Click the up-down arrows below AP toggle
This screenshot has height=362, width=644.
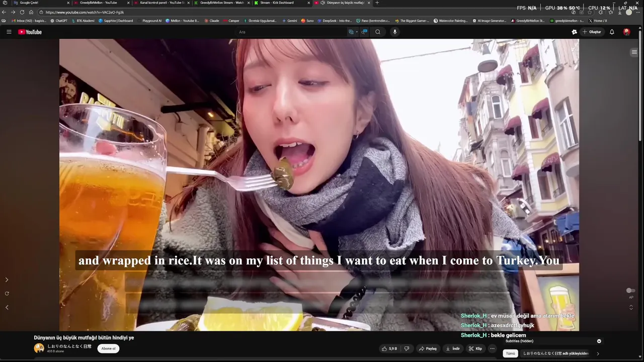[631, 307]
